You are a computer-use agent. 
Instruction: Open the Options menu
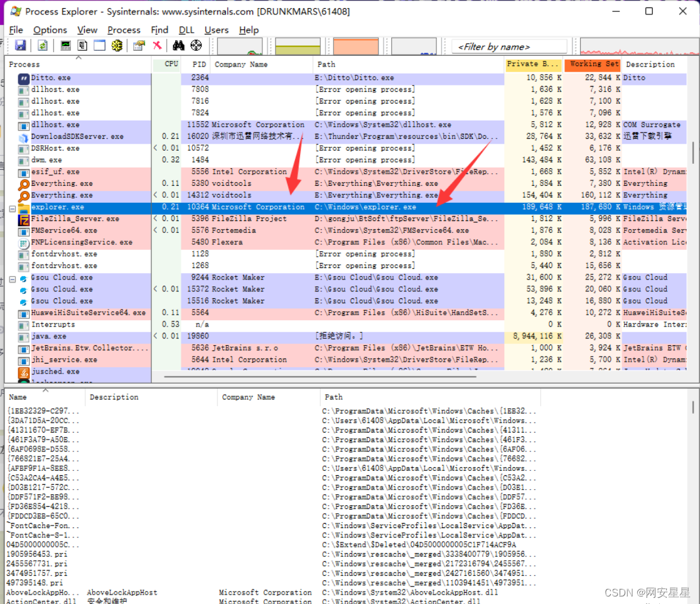click(50, 30)
